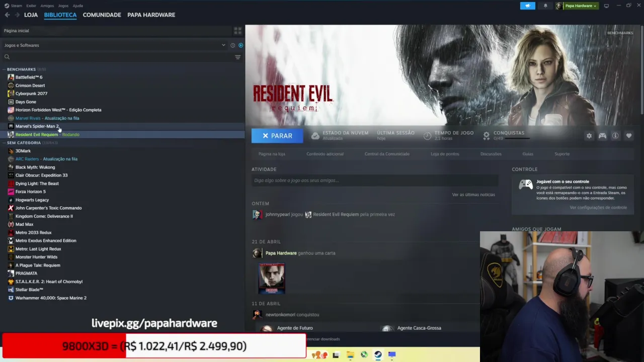Go to BIBLIOTECA tab
Screen dimensions: 644x362
pos(60,15)
